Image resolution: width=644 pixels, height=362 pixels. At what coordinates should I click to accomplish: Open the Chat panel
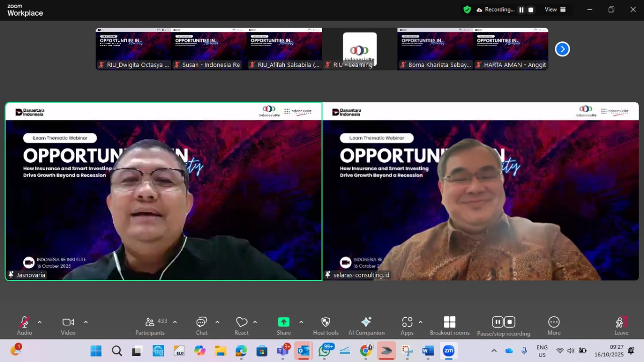[202, 325]
